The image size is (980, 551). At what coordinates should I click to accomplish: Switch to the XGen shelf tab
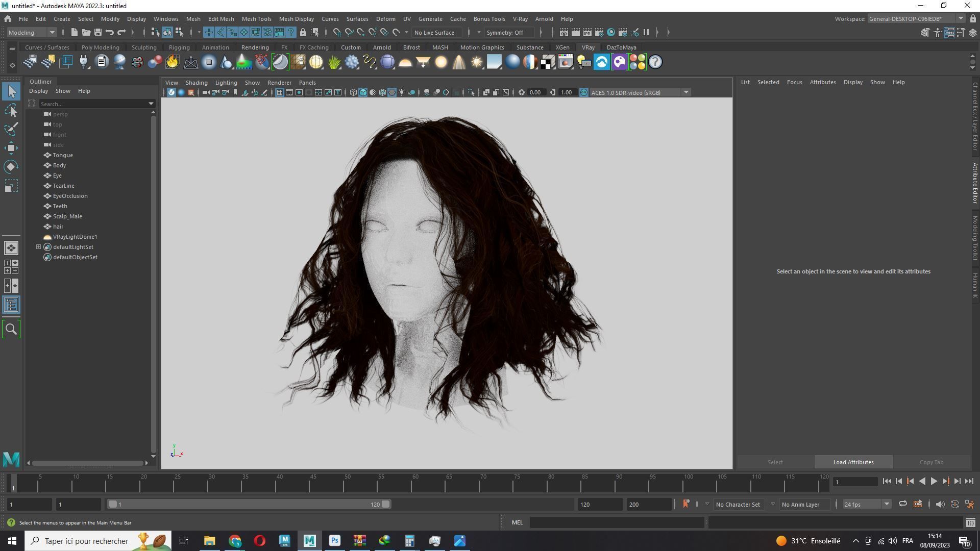tap(562, 47)
